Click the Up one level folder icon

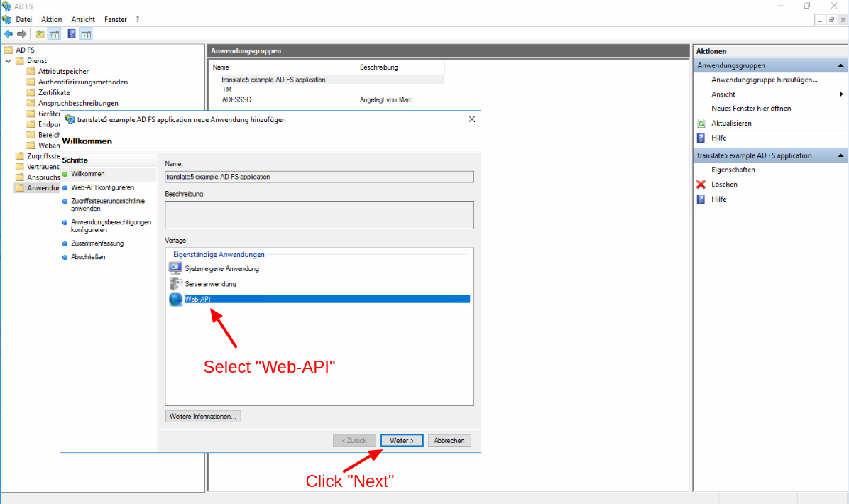[40, 34]
